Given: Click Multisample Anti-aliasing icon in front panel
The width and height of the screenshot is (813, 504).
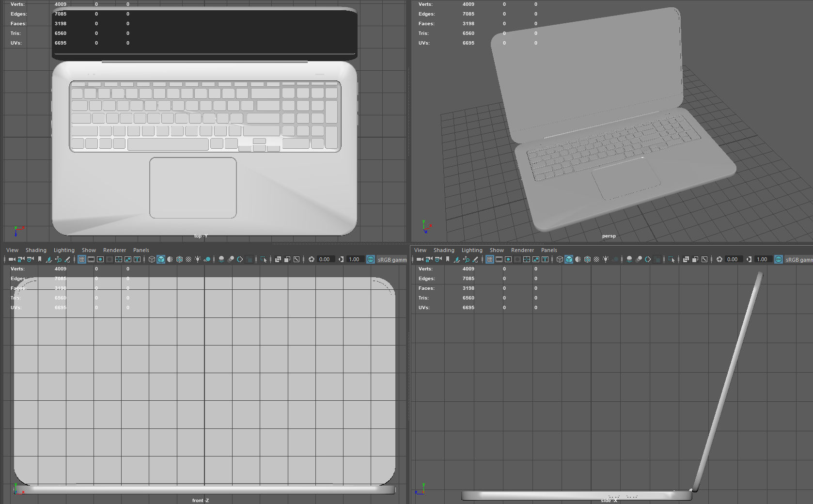Looking at the screenshot, I should click(x=240, y=259).
